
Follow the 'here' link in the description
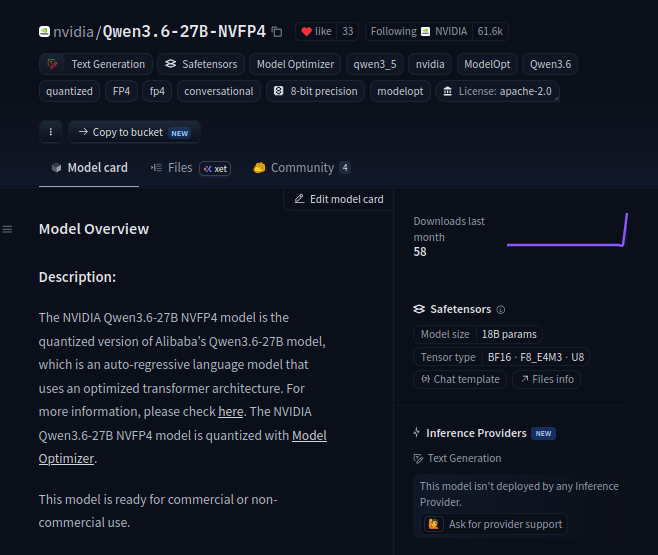click(230, 412)
